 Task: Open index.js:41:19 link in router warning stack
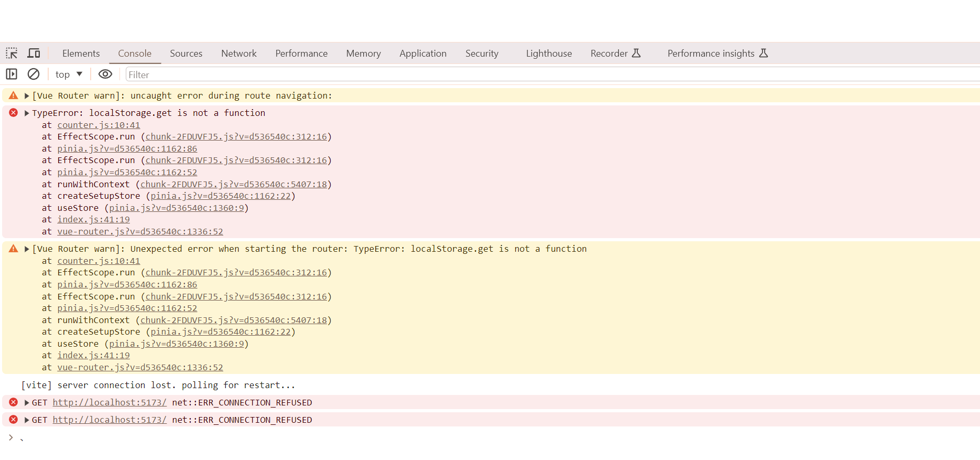pos(93,355)
